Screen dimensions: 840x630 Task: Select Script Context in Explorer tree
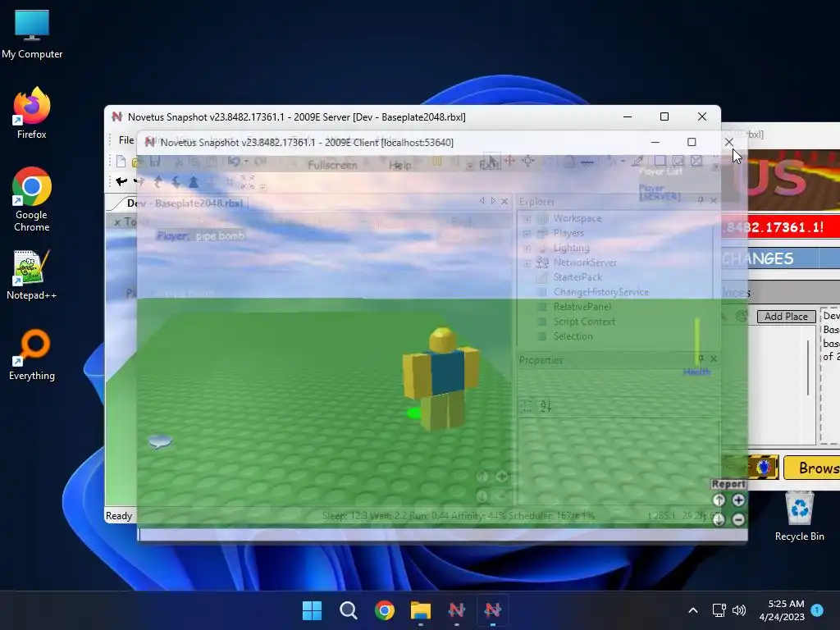pos(584,322)
